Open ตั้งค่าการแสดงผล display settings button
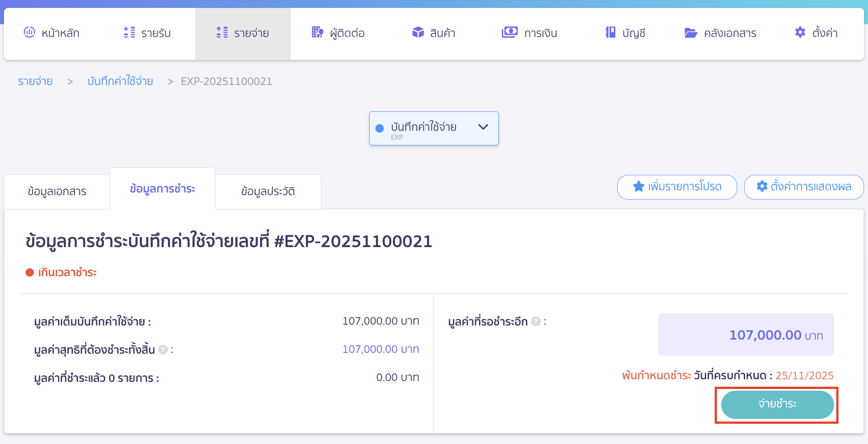This screenshot has width=868, height=444. pos(804,187)
